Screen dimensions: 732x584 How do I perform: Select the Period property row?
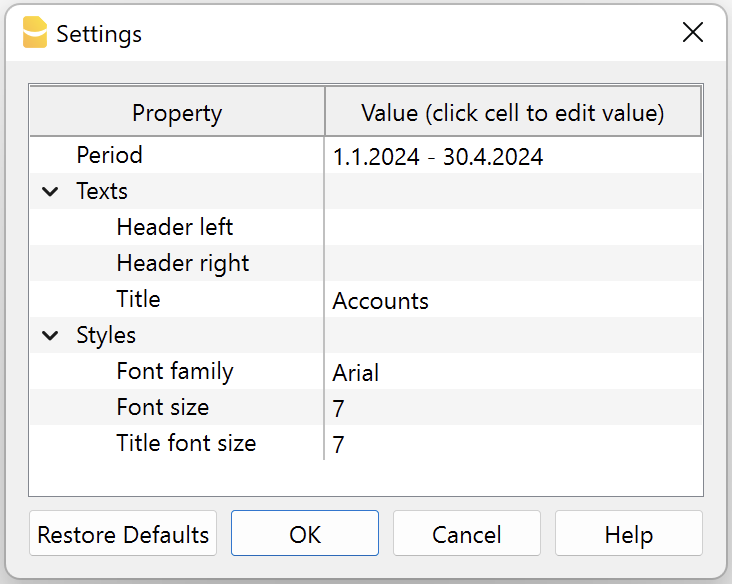[x=110, y=156]
